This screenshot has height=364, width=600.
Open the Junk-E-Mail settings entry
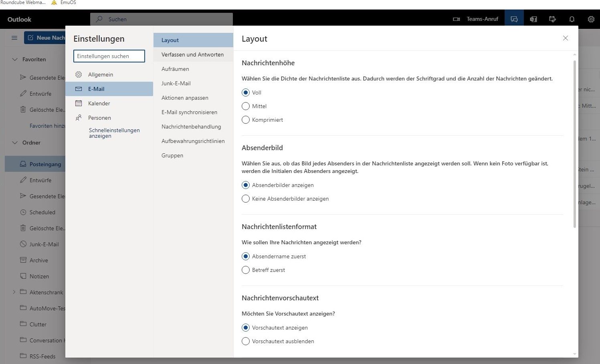(x=193, y=83)
